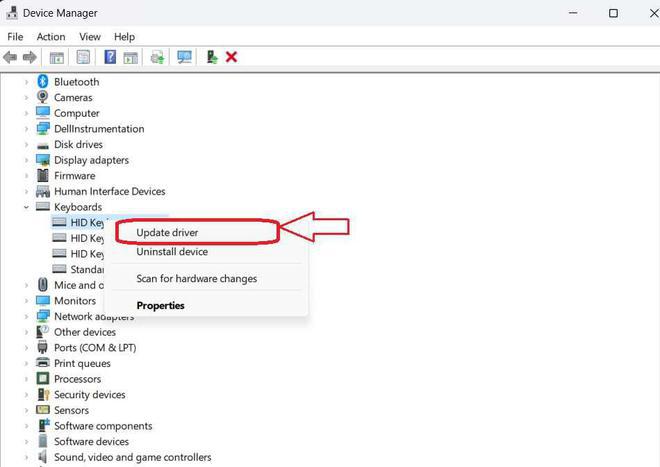Screen dimensions: 660x467
Task: Click the Print queues printer icon
Action: [43, 363]
